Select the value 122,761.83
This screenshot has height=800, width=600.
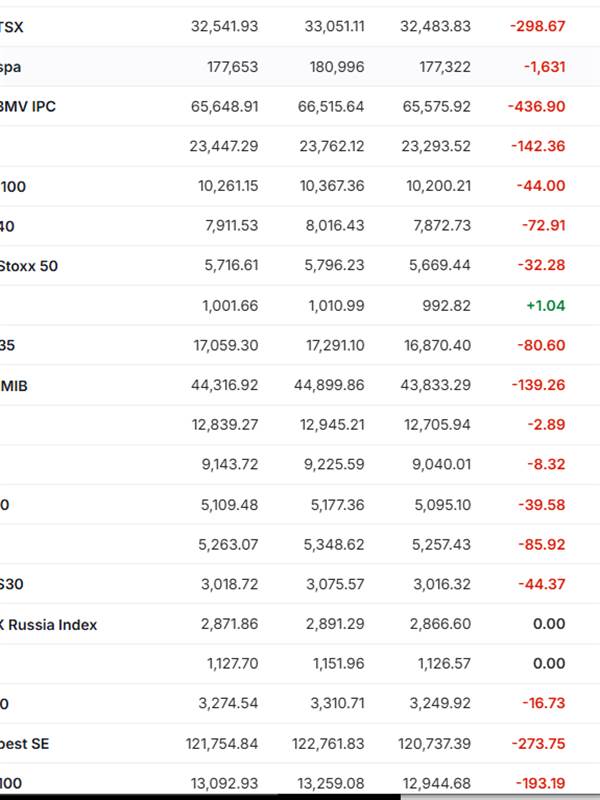(329, 743)
